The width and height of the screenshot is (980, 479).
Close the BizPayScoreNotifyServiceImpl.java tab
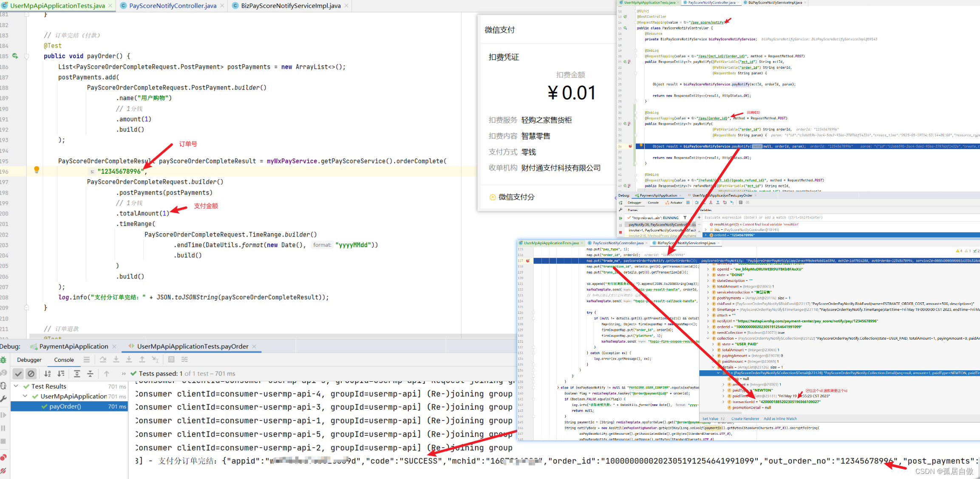(346, 6)
